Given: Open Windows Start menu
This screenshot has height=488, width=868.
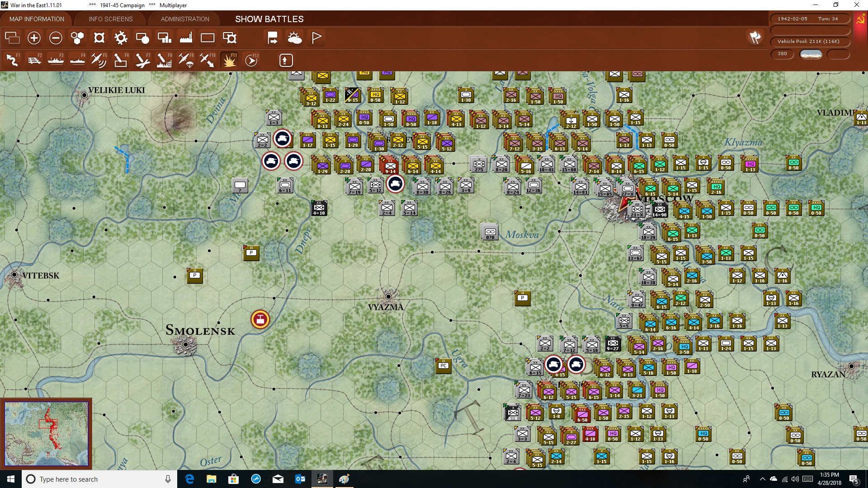Looking at the screenshot, I should (11, 479).
